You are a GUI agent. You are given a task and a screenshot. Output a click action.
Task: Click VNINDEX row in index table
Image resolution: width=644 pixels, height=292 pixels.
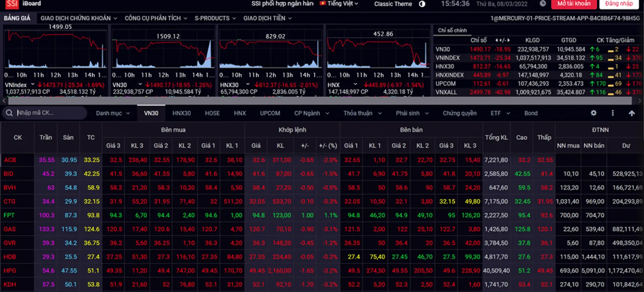pos(538,58)
